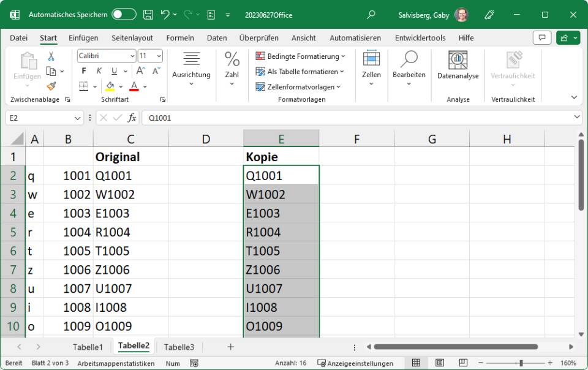Apply underline formatting to the selection
This screenshot has width=588, height=370.
click(x=115, y=71)
